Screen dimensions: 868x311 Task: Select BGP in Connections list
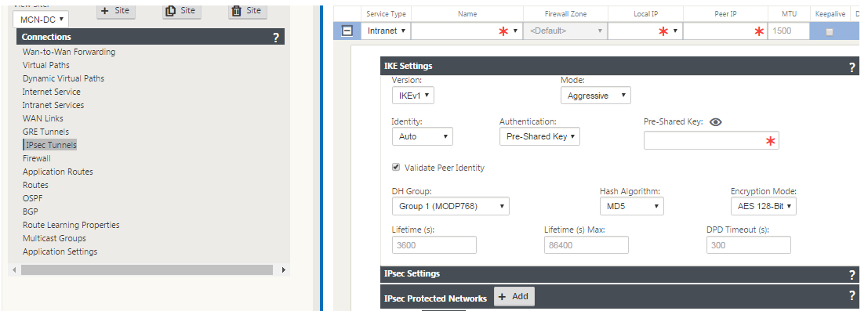tap(31, 212)
